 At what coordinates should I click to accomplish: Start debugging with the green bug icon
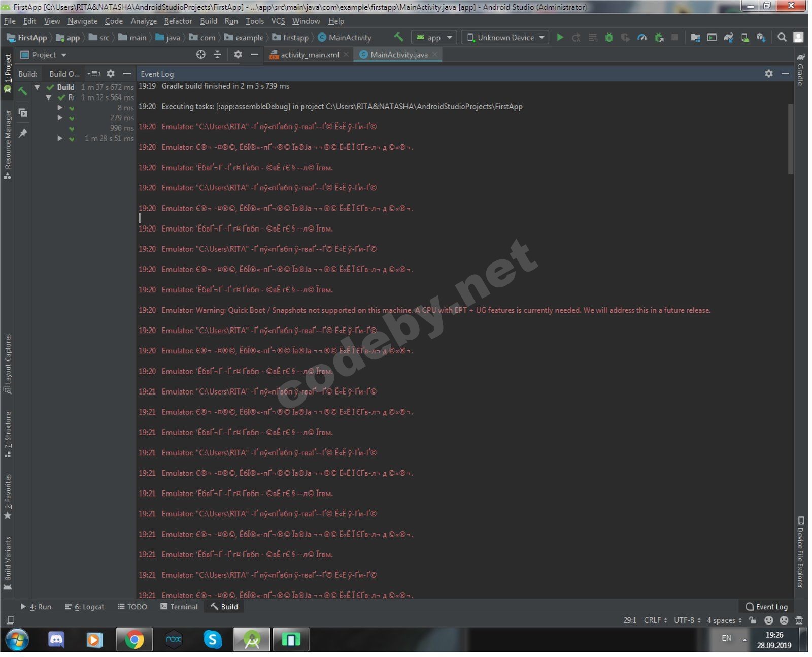coord(609,37)
